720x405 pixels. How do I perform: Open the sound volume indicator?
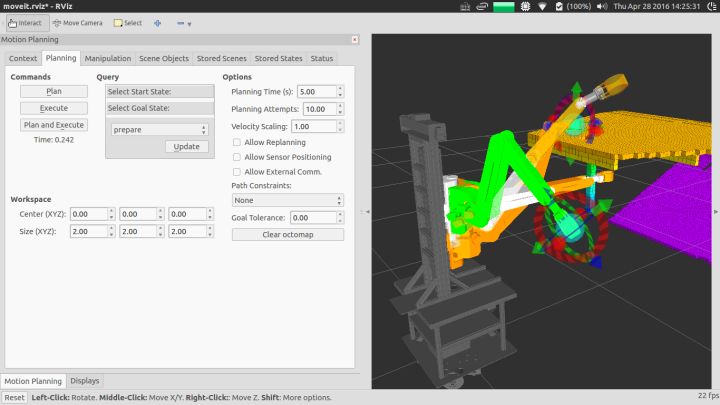coord(602,6)
